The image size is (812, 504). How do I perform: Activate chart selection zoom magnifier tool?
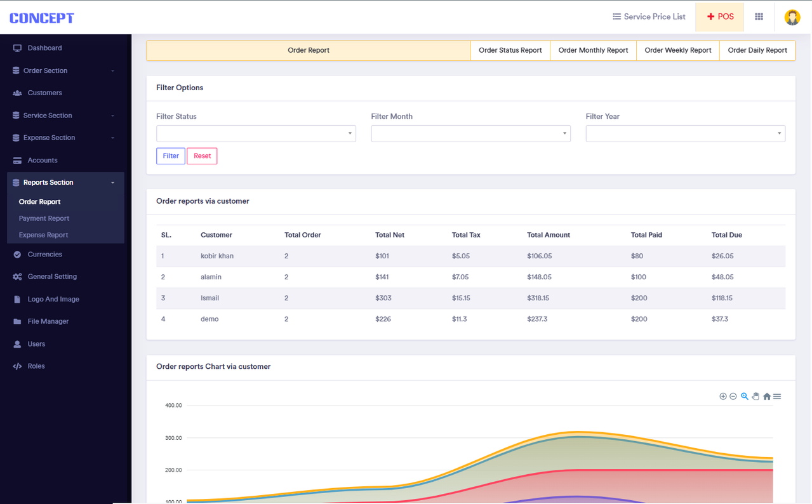click(x=745, y=396)
